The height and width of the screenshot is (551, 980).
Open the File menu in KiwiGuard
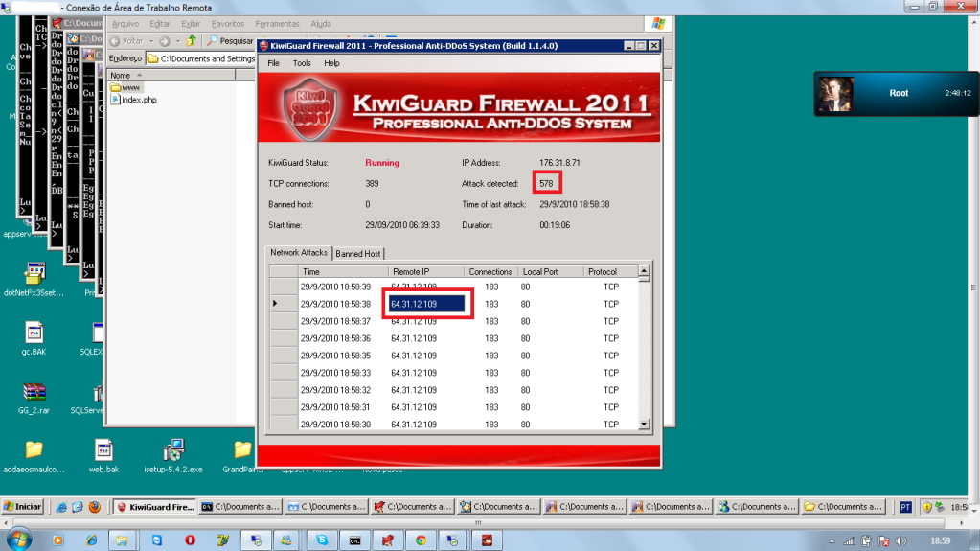click(x=273, y=63)
